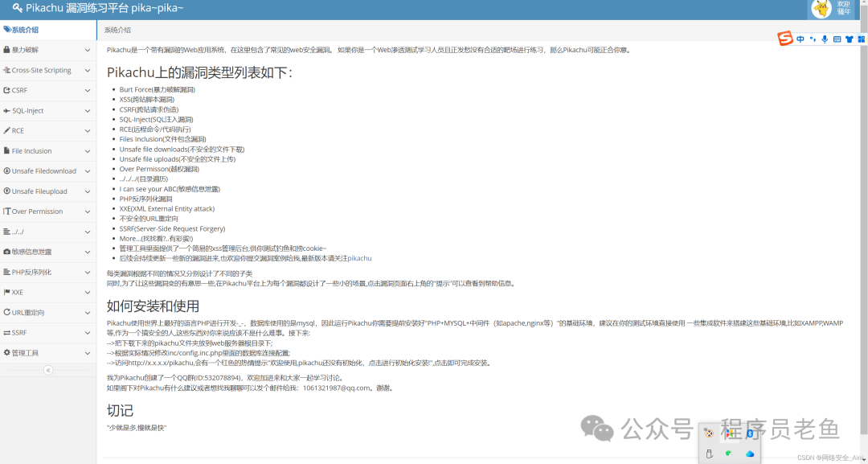Follow the blue pikachu hyperlink
Viewport: 868px width, 464px height.
click(359, 258)
